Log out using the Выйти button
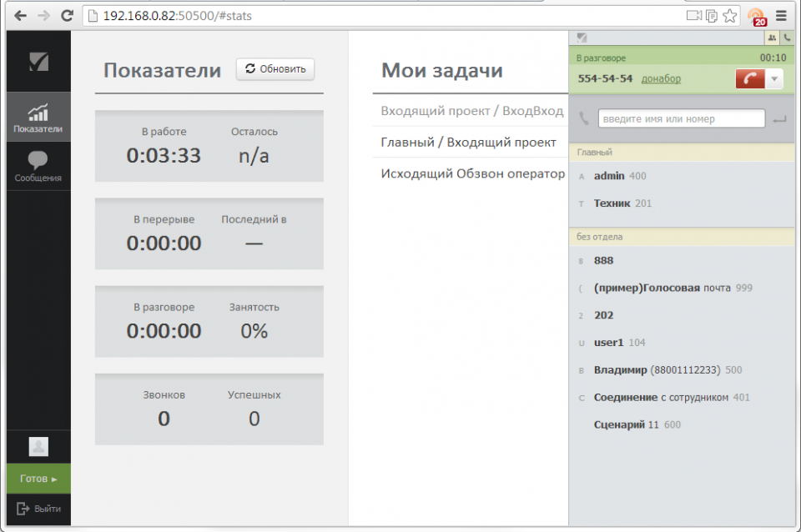801x532 pixels. coord(38,509)
